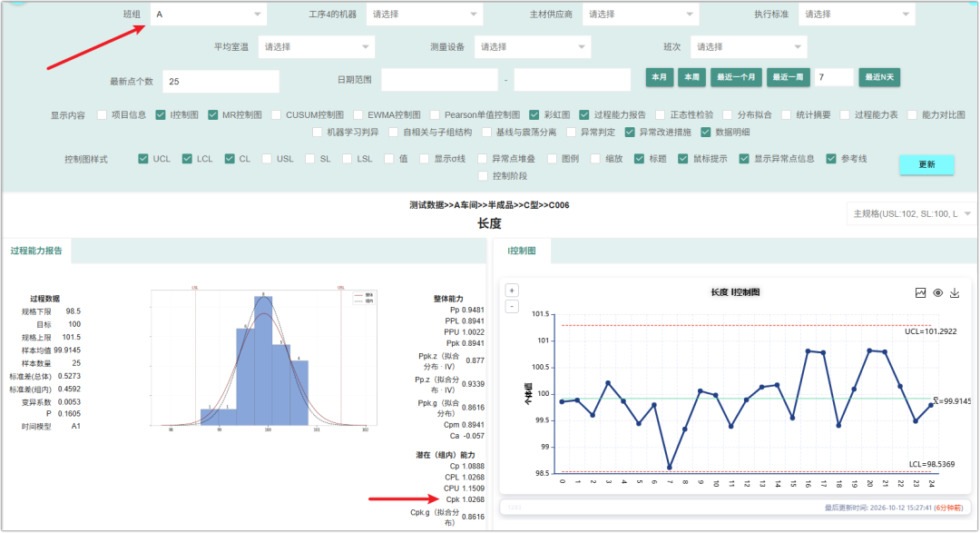Screen dimensions: 980x533
Task: Select the 最近一个月 date range button
Action: click(736, 77)
